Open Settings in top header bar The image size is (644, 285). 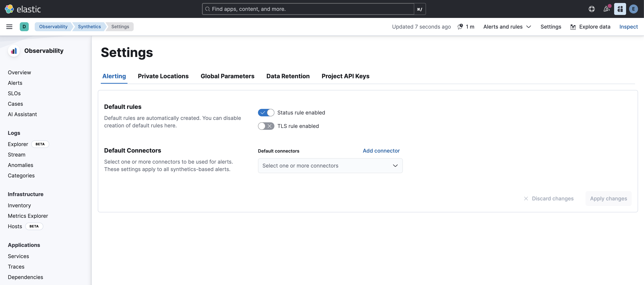point(551,27)
